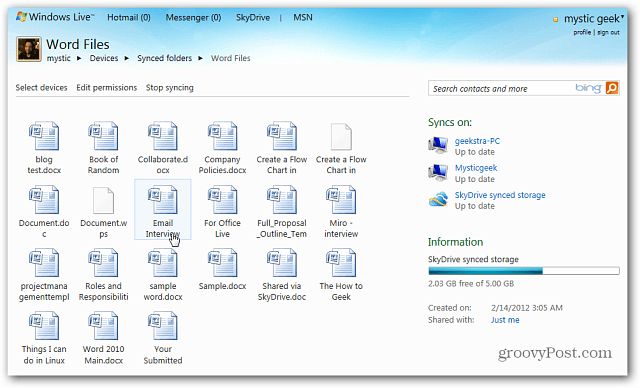Open Hotmail (0) in the top navigation

[129, 18]
